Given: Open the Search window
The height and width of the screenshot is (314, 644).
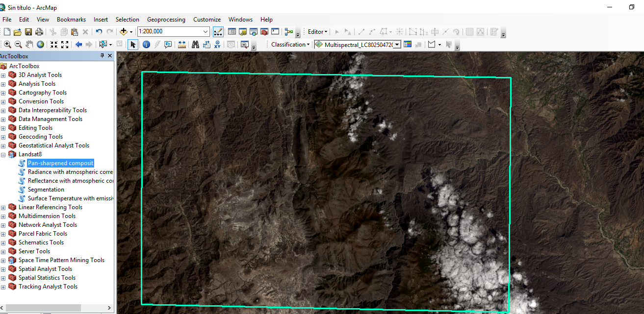Looking at the screenshot, I should pos(254,32).
